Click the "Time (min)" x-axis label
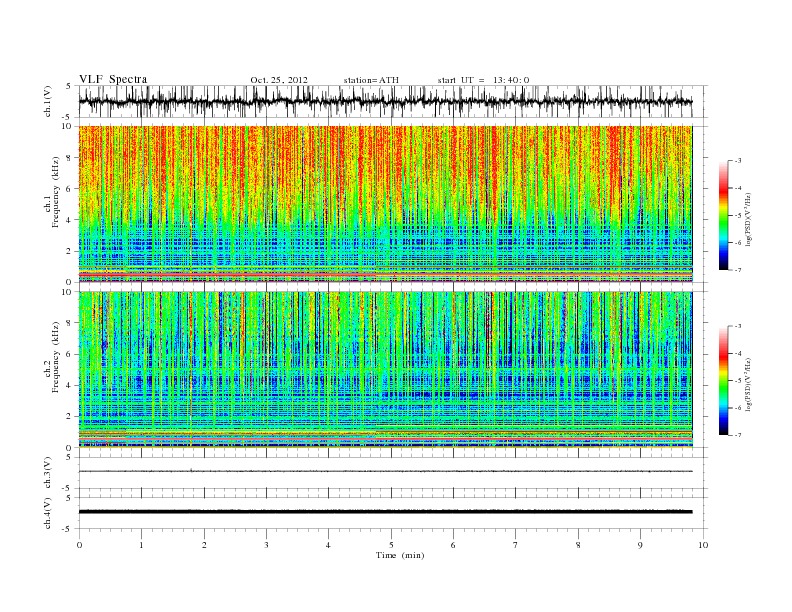The image size is (792, 612). click(400, 555)
